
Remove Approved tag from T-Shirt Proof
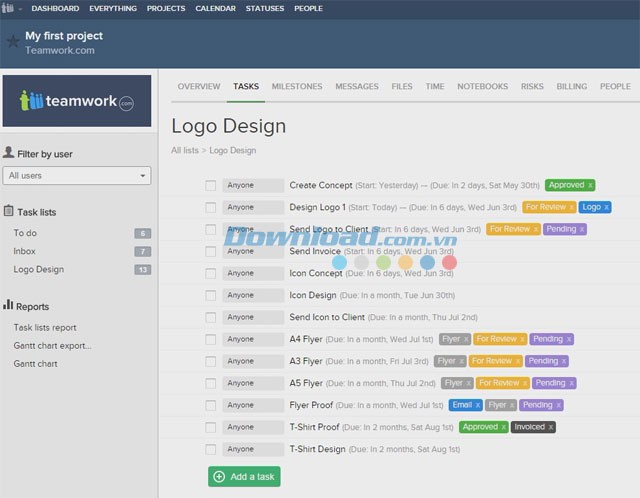504,427
